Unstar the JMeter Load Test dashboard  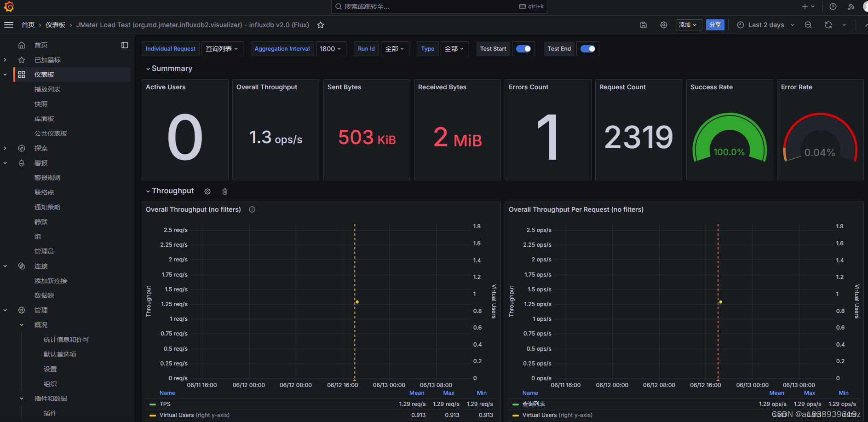(320, 25)
